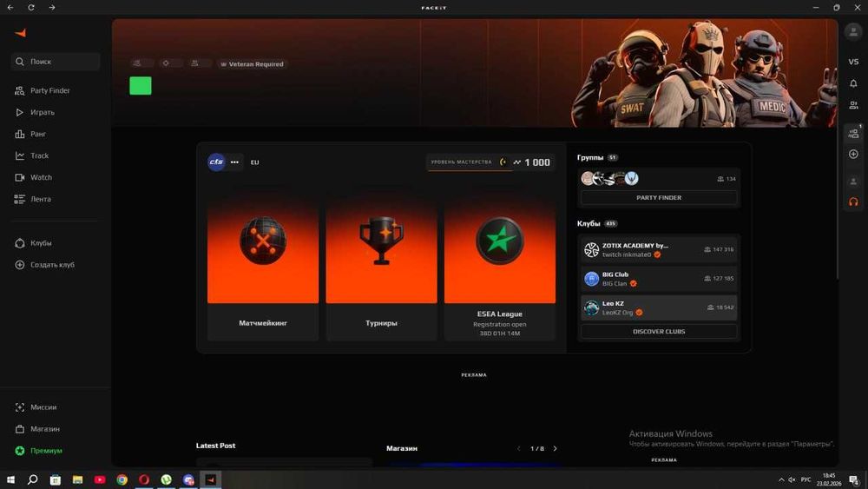Click the VS icon in the right bar
This screenshot has width=868, height=489.
coord(853,62)
